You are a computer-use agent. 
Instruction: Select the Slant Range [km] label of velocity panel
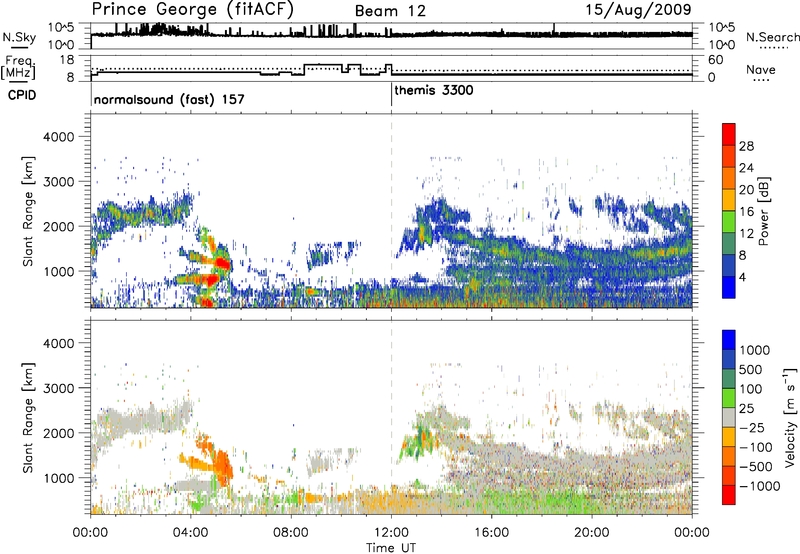pyautogui.click(x=28, y=417)
